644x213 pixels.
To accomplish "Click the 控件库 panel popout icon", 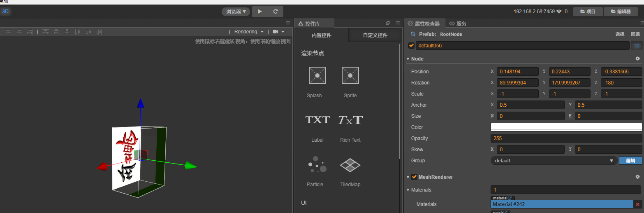I will click(387, 23).
